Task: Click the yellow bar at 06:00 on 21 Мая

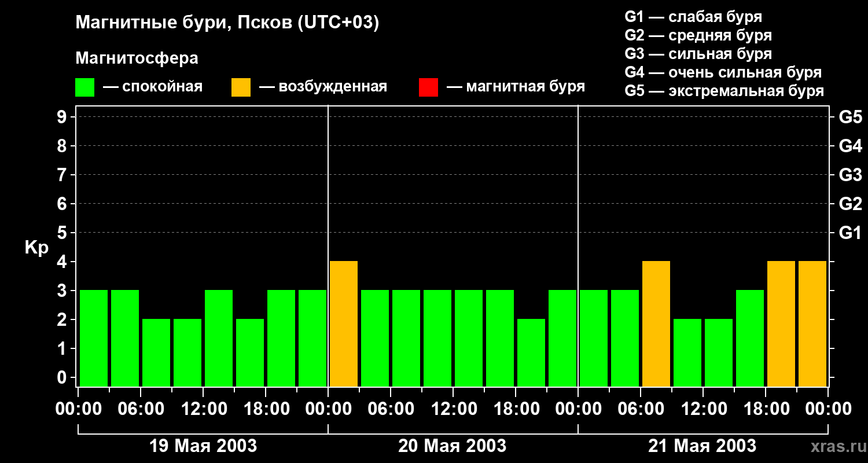Action: (x=656, y=324)
